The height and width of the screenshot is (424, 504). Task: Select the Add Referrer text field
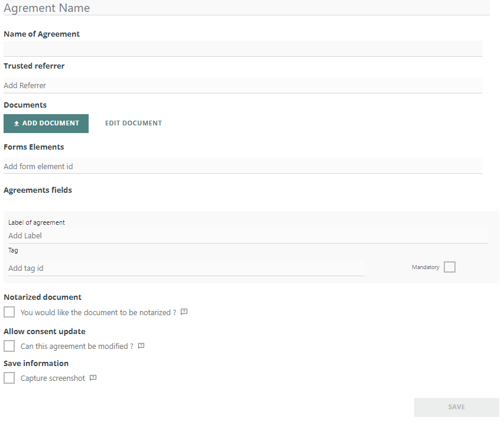[243, 85]
